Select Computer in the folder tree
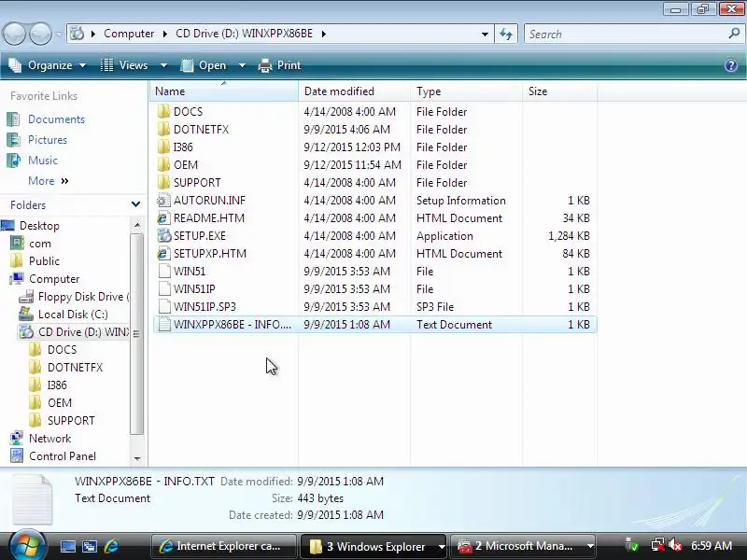The height and width of the screenshot is (560, 747). click(54, 278)
